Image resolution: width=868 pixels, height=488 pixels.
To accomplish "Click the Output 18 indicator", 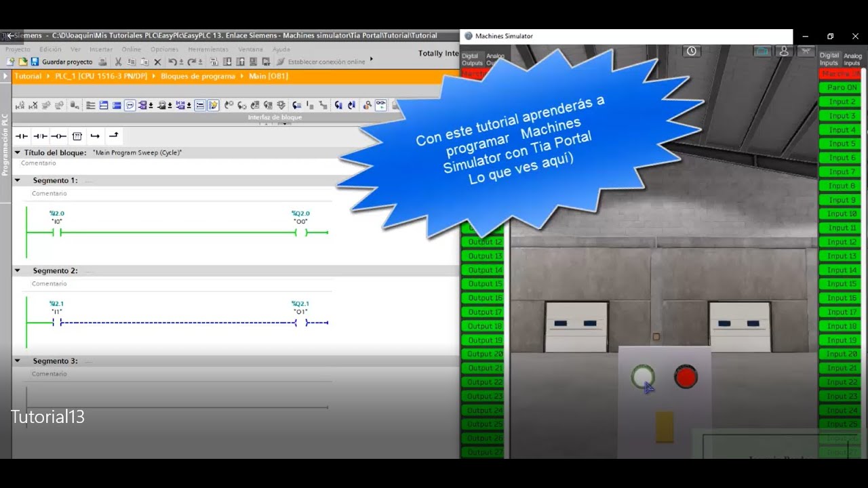I will click(483, 326).
